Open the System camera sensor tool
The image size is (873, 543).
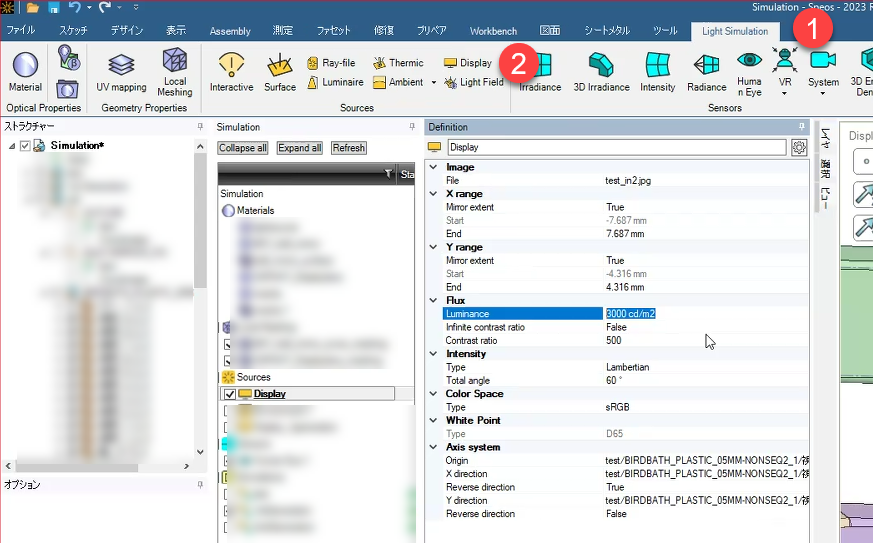(x=823, y=72)
